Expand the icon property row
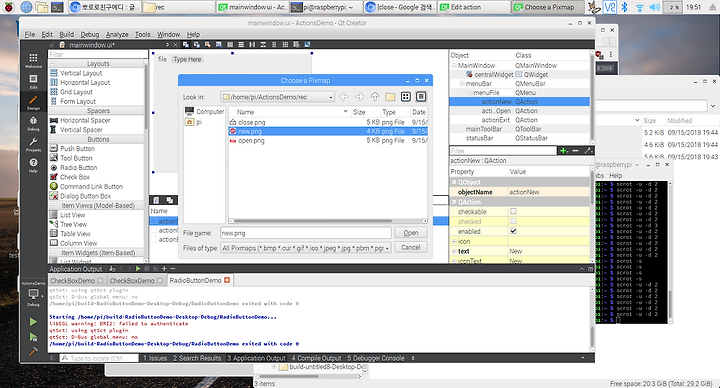 454,242
